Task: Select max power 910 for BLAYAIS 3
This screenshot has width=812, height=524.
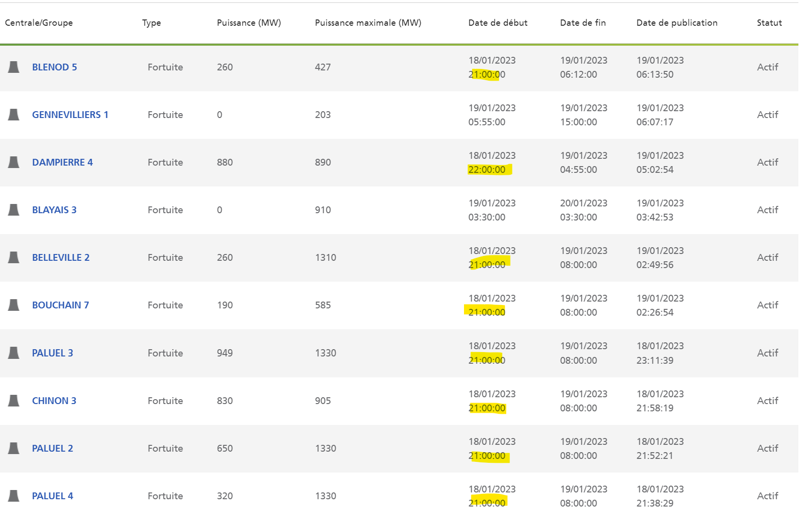Action: (323, 210)
